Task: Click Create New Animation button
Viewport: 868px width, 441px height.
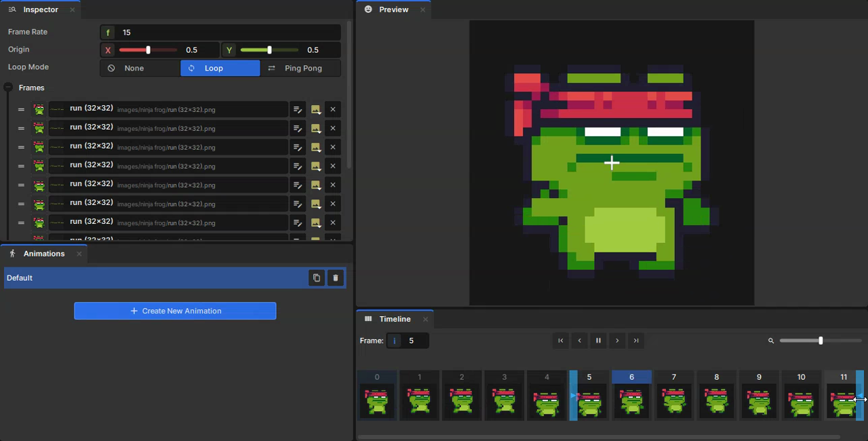Action: coord(175,311)
